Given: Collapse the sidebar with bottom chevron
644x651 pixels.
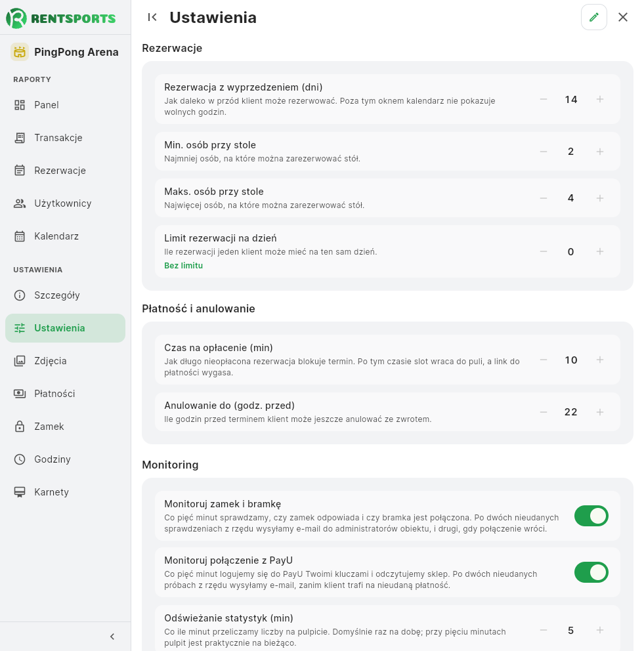Looking at the screenshot, I should [112, 637].
